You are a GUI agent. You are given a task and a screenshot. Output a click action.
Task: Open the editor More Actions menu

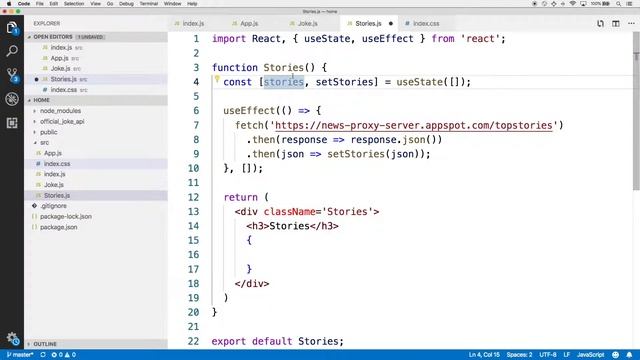(x=631, y=24)
